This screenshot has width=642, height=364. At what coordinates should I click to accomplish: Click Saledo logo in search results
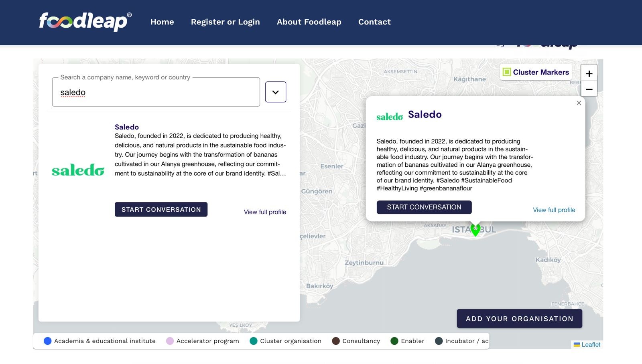(78, 170)
